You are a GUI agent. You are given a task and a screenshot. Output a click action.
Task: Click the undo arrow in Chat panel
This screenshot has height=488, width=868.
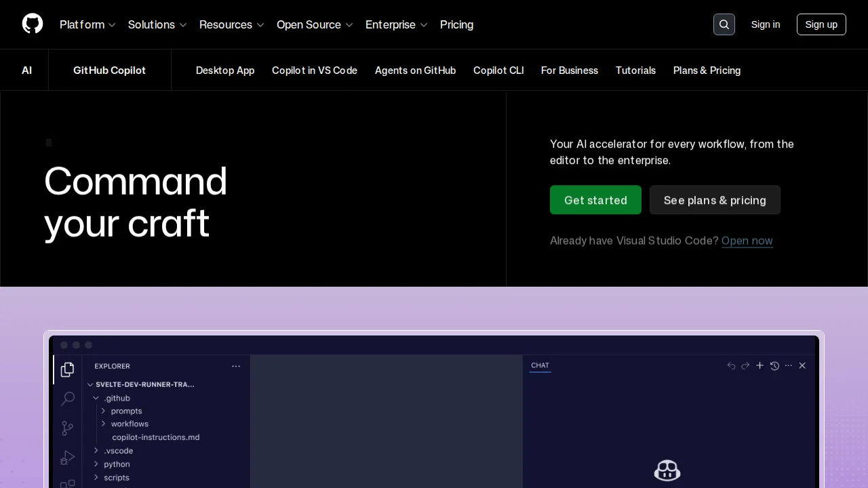click(731, 365)
